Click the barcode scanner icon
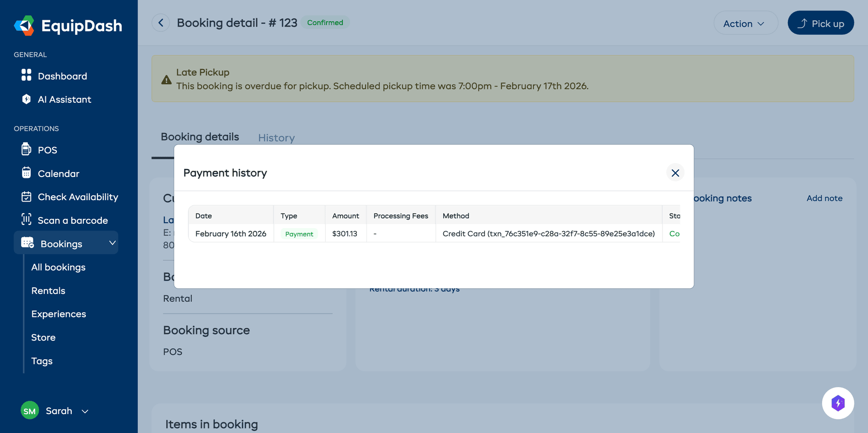This screenshot has height=433, width=868. point(27,219)
